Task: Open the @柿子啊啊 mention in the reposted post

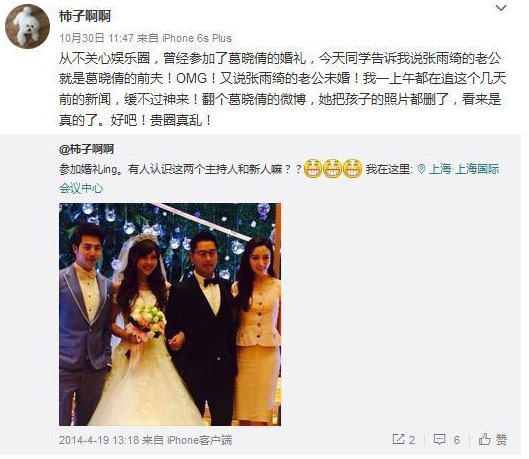Action: click(x=86, y=149)
